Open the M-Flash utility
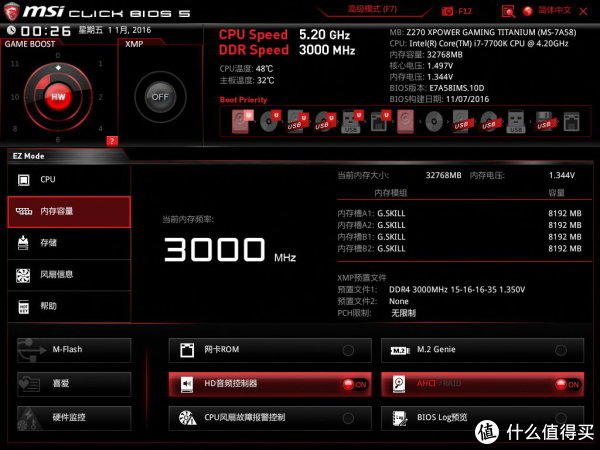This screenshot has width=600, height=450. click(74, 350)
